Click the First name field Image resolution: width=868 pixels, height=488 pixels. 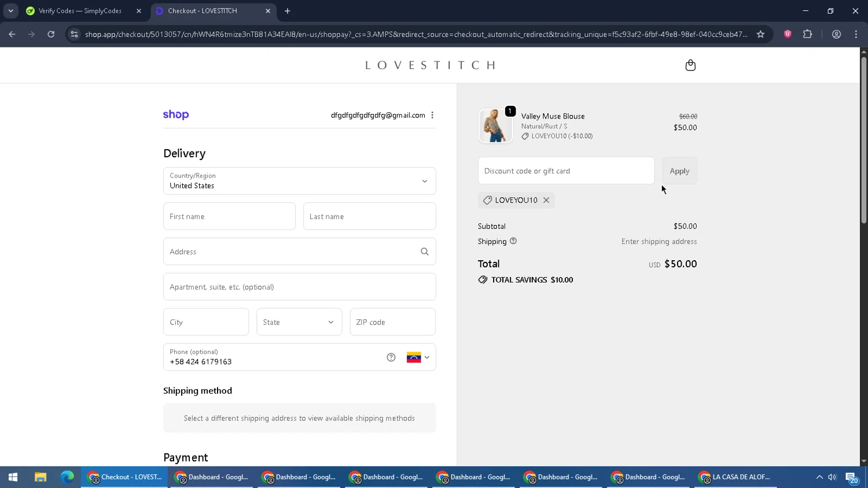(229, 216)
